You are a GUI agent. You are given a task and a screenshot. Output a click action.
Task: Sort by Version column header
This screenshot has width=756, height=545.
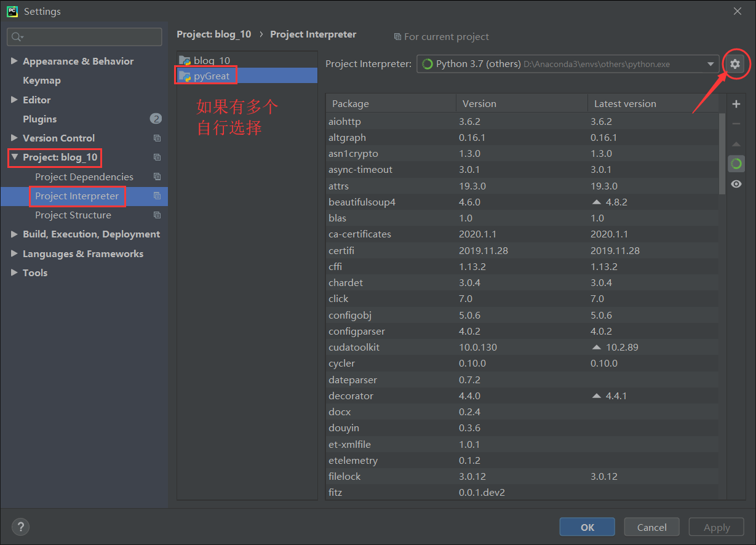tap(522, 103)
